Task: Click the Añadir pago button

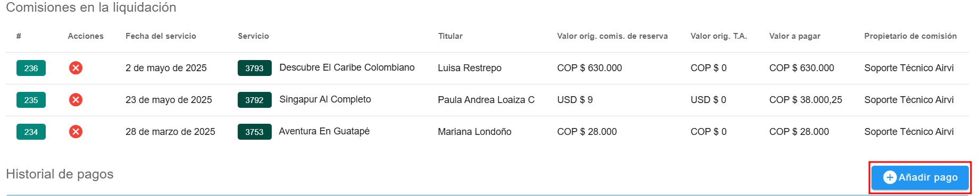Action: click(x=920, y=177)
